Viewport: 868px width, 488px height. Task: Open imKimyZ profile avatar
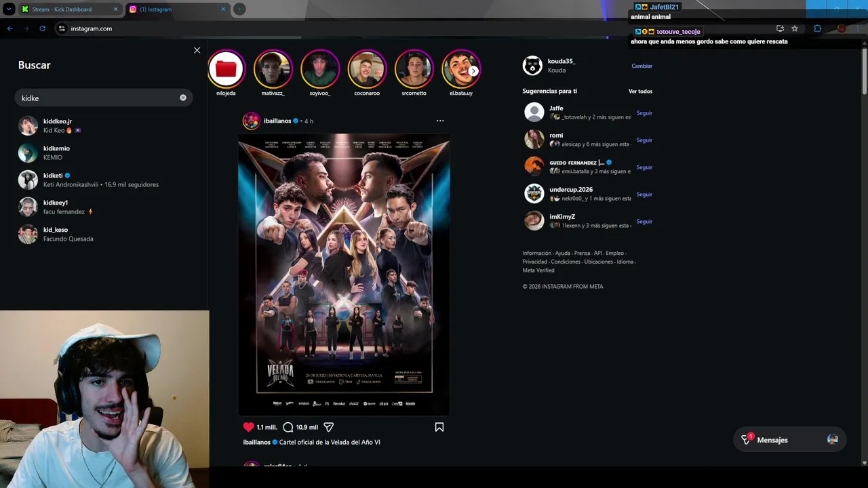[x=534, y=220]
